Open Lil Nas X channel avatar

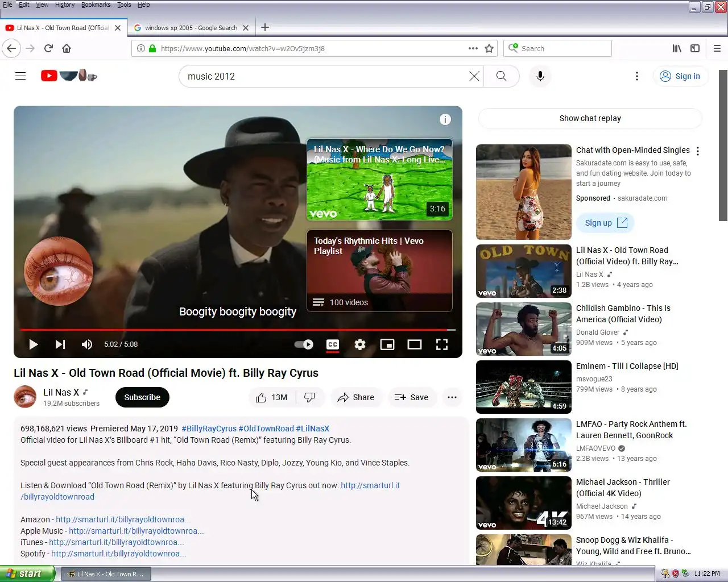(x=25, y=397)
